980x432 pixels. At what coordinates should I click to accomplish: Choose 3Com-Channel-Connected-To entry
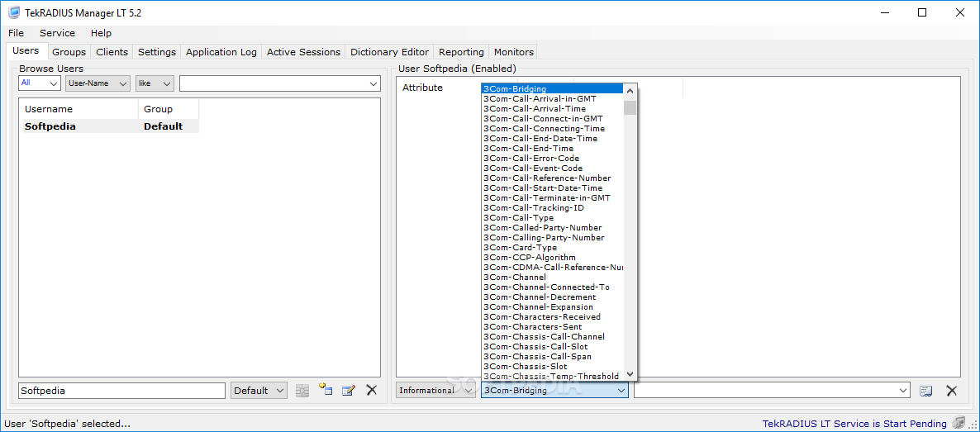coord(553,287)
